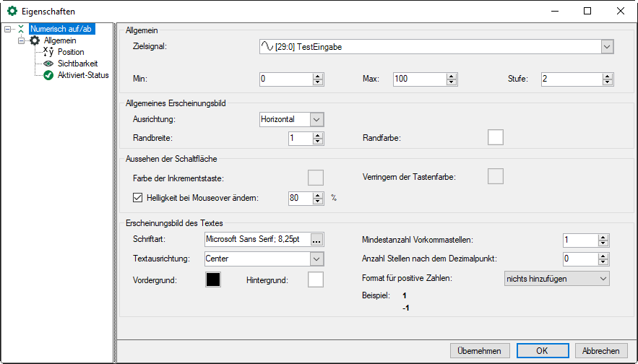
Task: Click the Position coordinates icon in tree
Action: tap(48, 52)
